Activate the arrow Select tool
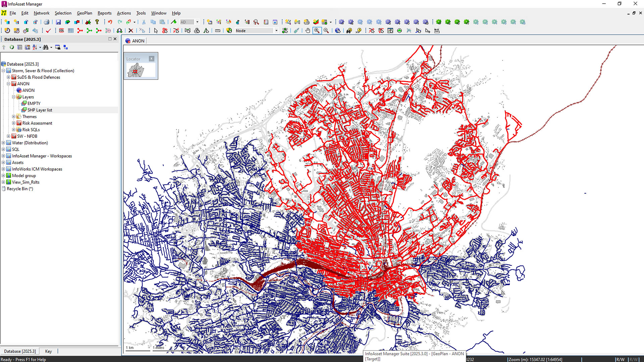The height and width of the screenshot is (362, 644). (156, 31)
